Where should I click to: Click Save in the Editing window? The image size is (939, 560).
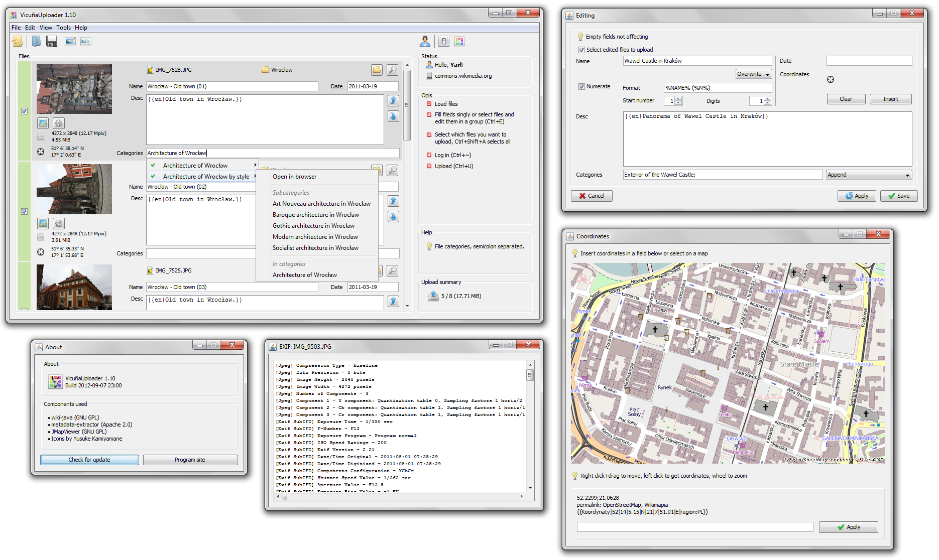tap(899, 196)
